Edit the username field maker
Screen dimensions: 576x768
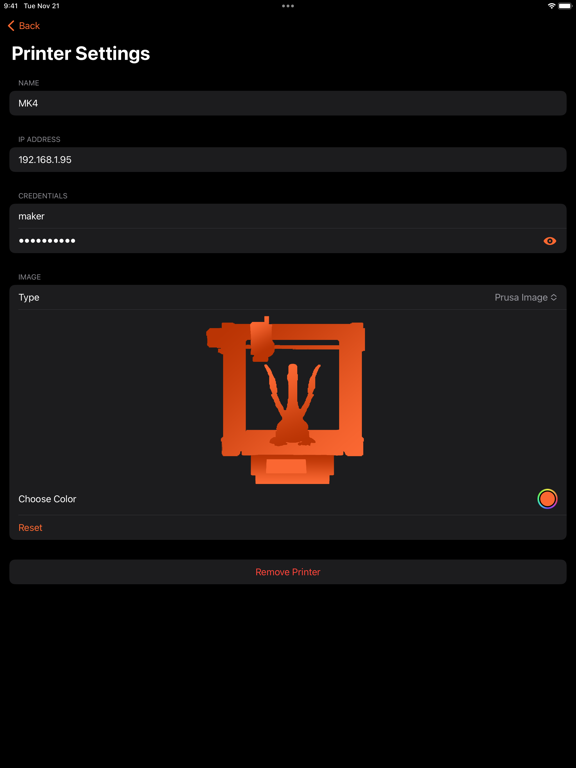288,216
